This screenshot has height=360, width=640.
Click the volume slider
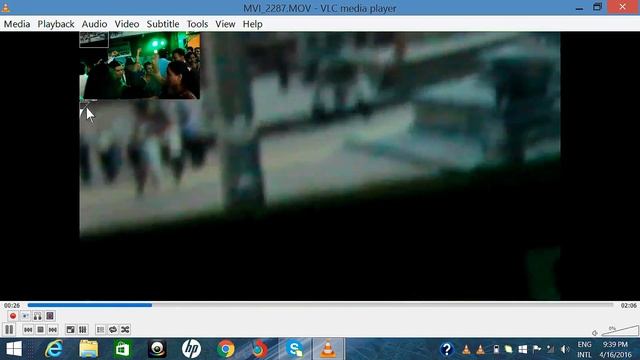point(620,331)
